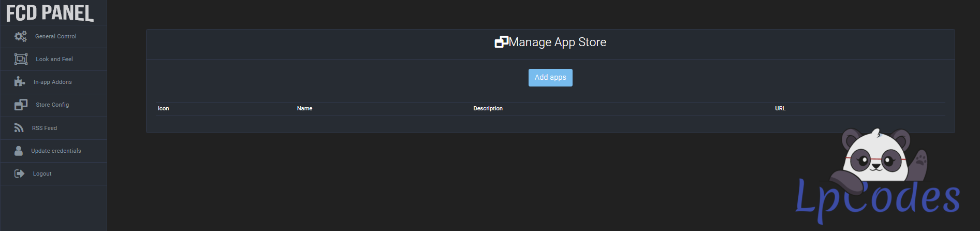Image resolution: width=980 pixels, height=231 pixels.
Task: Go to In-app Addons section
Action: (53, 82)
